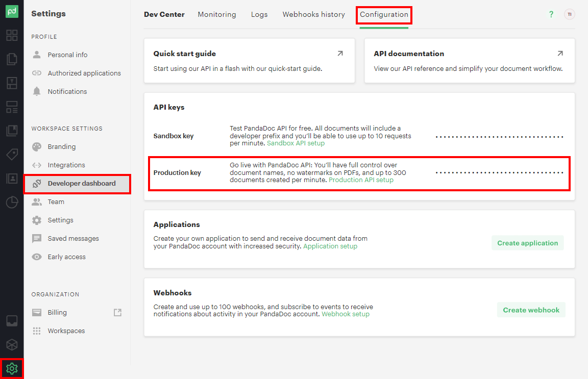Switch to the Monitoring tab
Screen dimensions: 588x379
click(217, 14)
